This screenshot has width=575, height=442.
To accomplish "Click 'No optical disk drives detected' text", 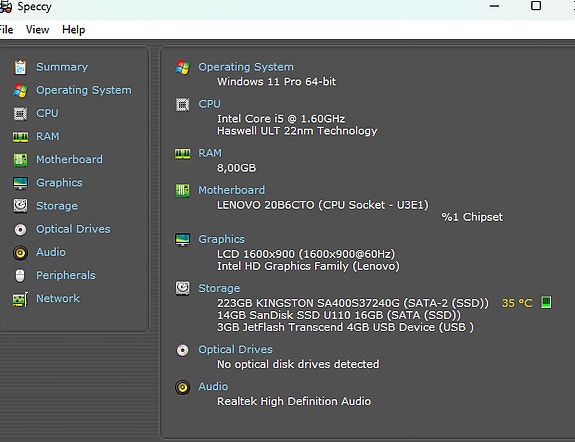I will coord(298,364).
